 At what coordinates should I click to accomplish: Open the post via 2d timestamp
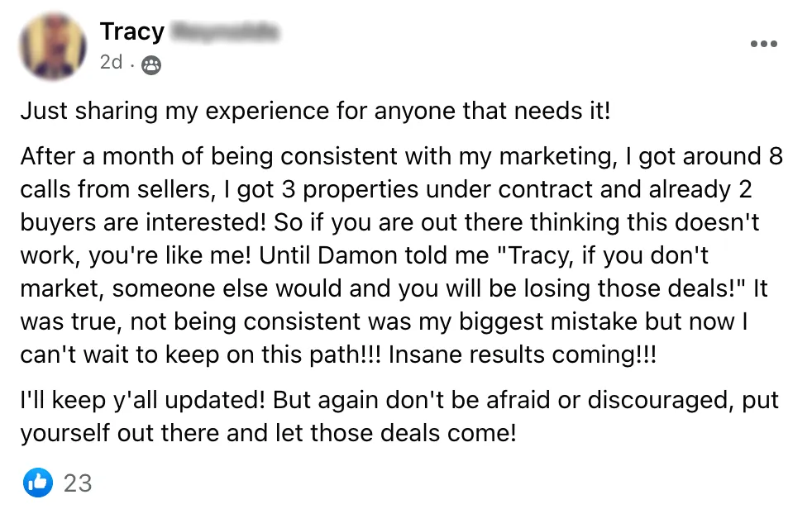(x=111, y=64)
